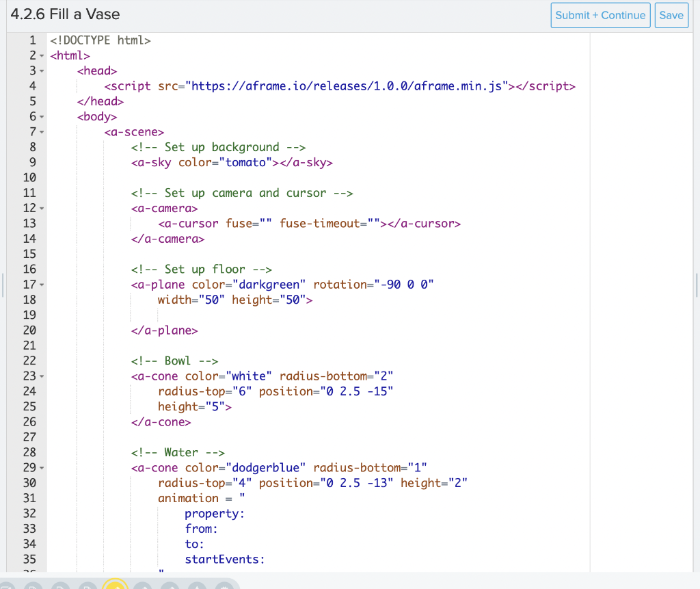Click the Submit + Continue button
Image resolution: width=700 pixels, height=589 pixels.
[x=600, y=15]
